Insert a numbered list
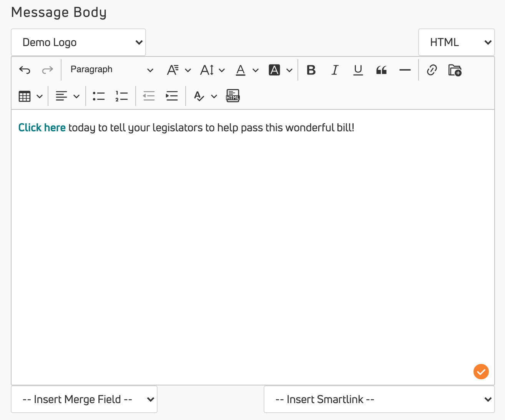505x420 pixels. click(x=121, y=96)
